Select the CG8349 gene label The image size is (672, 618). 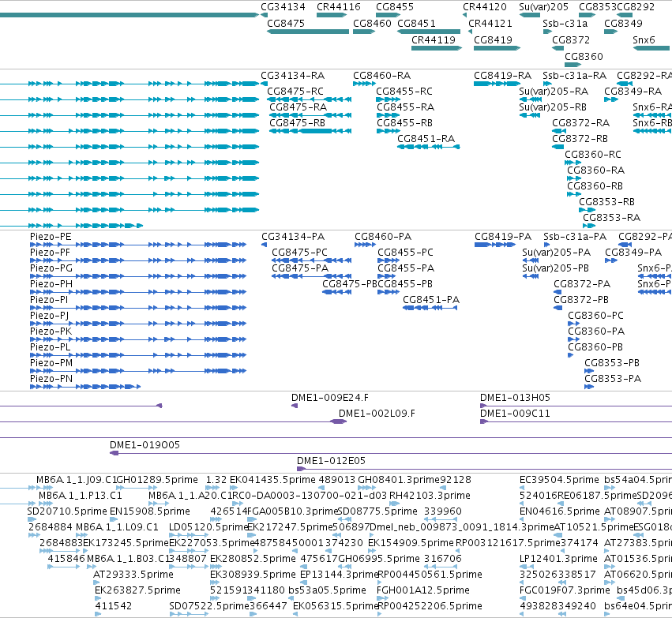tap(623, 23)
